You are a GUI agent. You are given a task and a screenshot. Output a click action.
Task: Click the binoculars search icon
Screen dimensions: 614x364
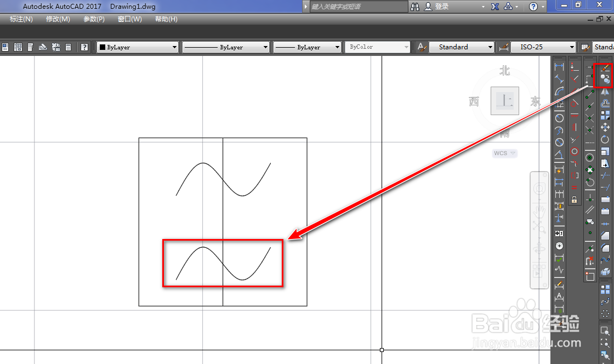pos(415,6)
